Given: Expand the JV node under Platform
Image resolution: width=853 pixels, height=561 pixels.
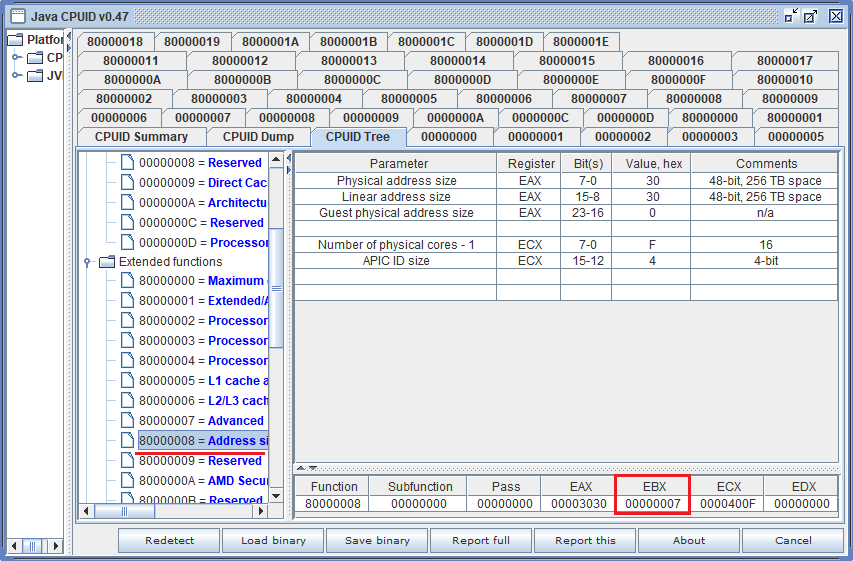Looking at the screenshot, I should (x=17, y=75).
